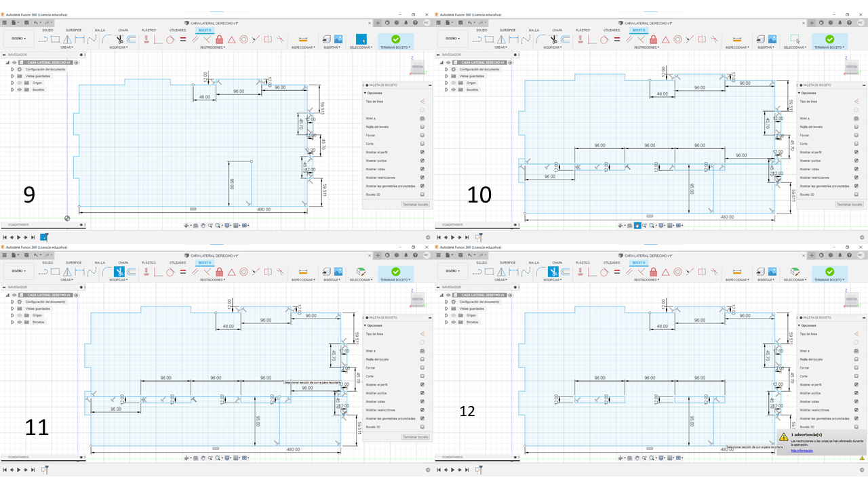Choose the Fillet tool in screenshot 10

pyautogui.click(x=541, y=40)
